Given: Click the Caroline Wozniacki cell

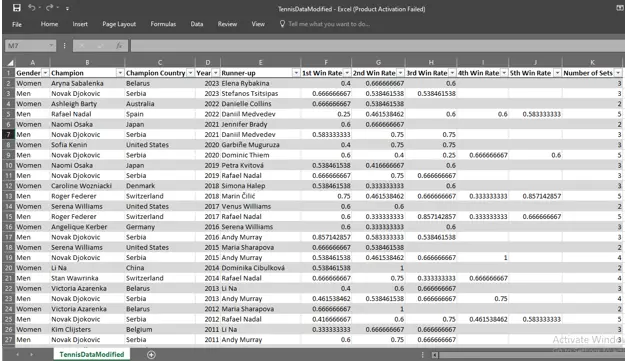Looking at the screenshot, I should coord(87,186).
